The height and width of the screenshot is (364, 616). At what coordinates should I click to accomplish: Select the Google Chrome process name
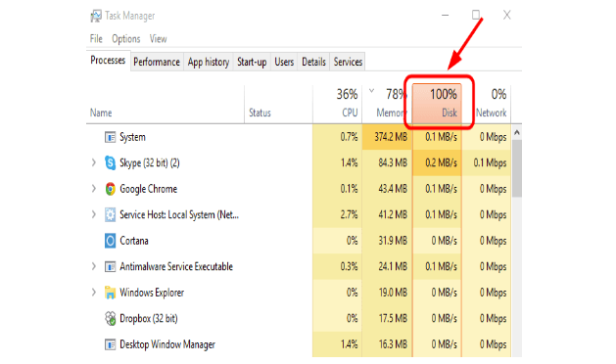[149, 189]
